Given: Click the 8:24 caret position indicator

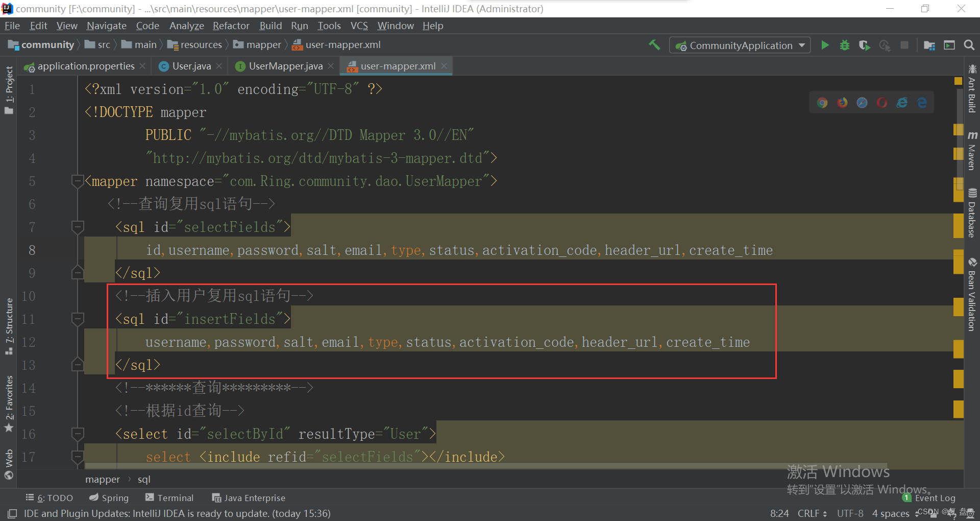Looking at the screenshot, I should [x=779, y=513].
